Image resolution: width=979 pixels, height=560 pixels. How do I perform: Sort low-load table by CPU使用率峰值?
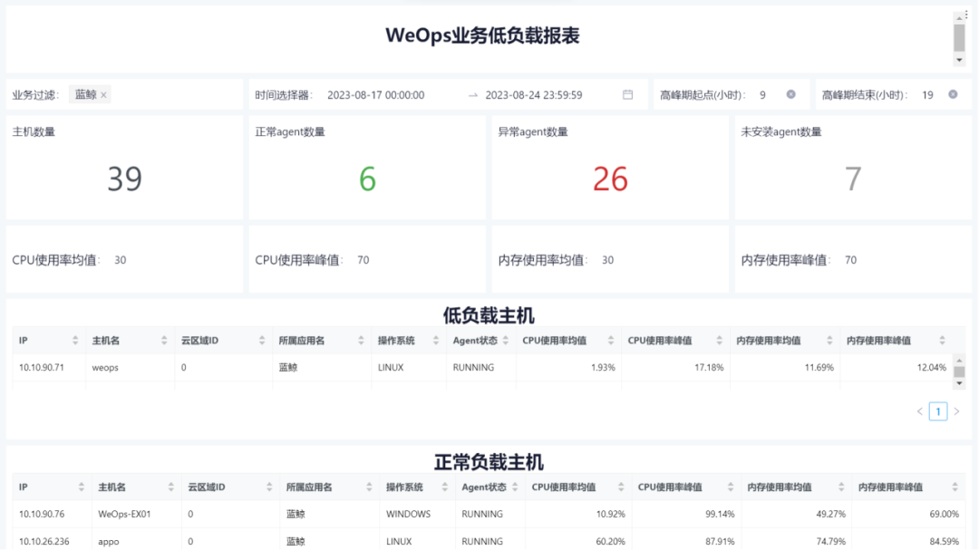tap(719, 340)
